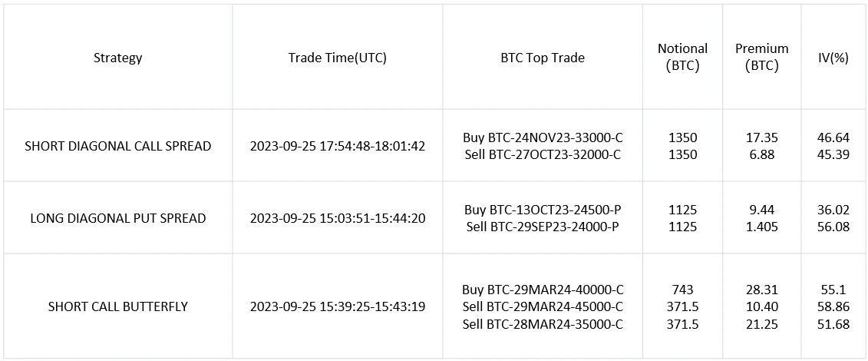868x361 pixels.
Task: Click trade time 15:03:51-15:44:20 cell
Action: click(337, 219)
